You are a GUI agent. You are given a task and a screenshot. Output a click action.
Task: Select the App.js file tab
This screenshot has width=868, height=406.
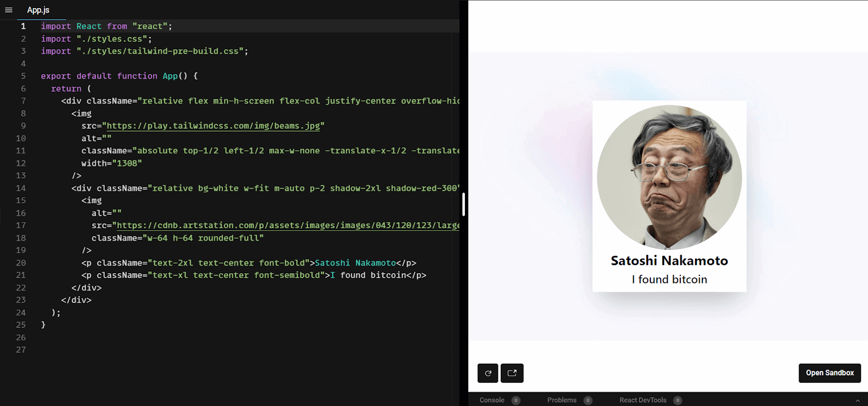click(39, 10)
